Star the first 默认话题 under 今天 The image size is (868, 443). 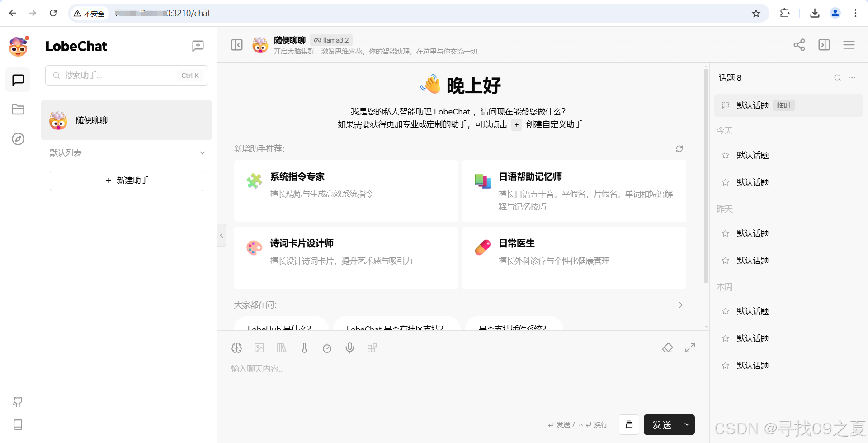coord(726,155)
